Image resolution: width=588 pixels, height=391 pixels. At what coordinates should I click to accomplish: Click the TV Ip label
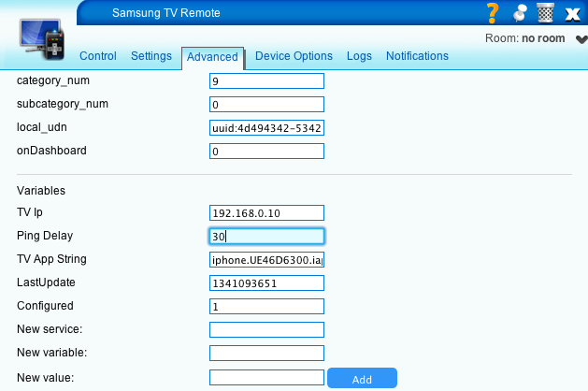[30, 212]
